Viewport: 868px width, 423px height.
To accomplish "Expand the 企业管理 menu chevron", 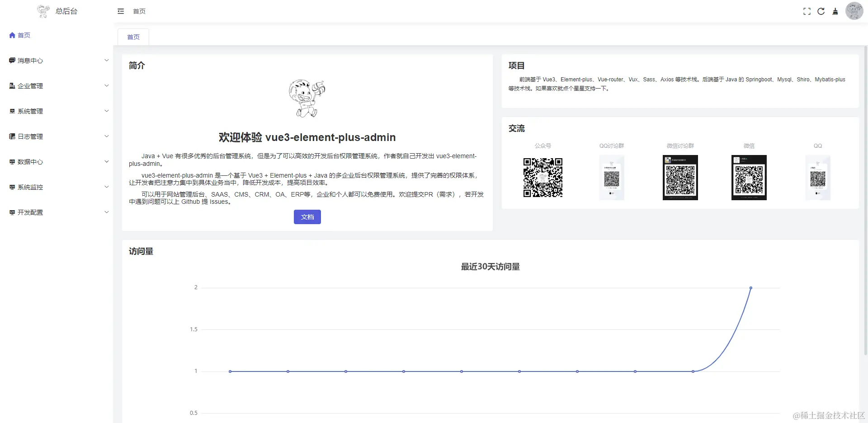I will click(x=107, y=85).
